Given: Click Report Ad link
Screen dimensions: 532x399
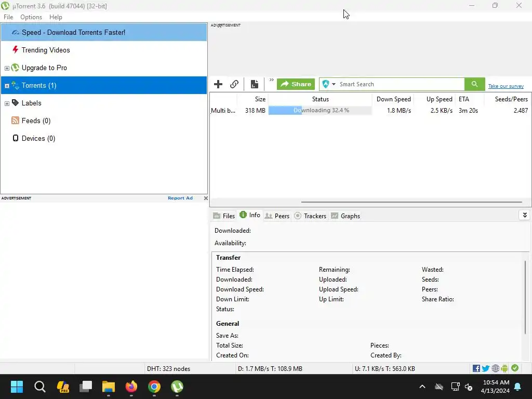Looking at the screenshot, I should 180,198.
